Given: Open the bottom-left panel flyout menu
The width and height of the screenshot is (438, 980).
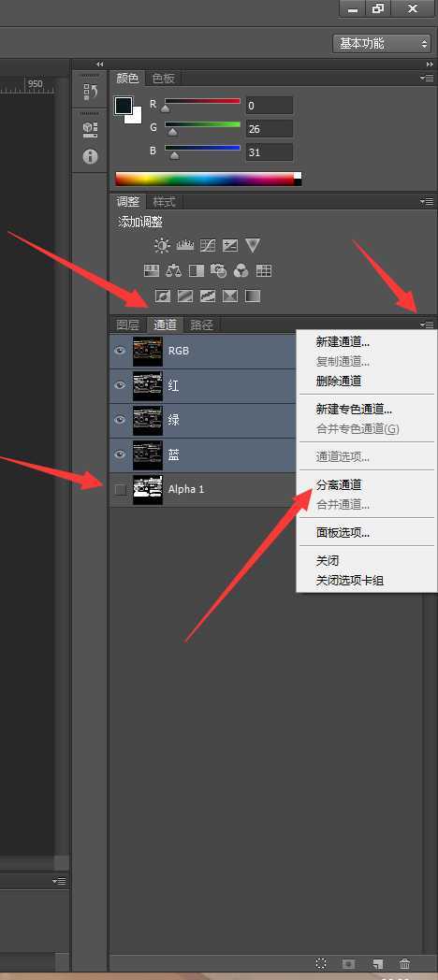Looking at the screenshot, I should (x=59, y=881).
